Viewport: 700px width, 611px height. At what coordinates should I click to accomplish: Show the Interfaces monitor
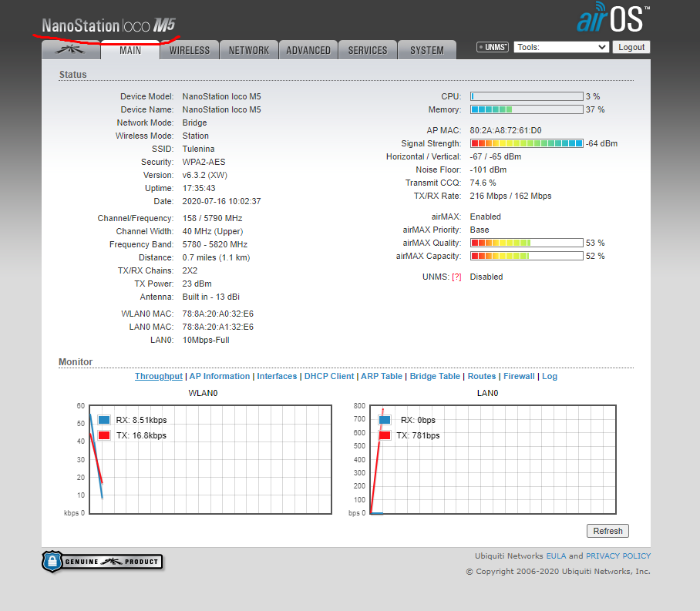coord(277,376)
